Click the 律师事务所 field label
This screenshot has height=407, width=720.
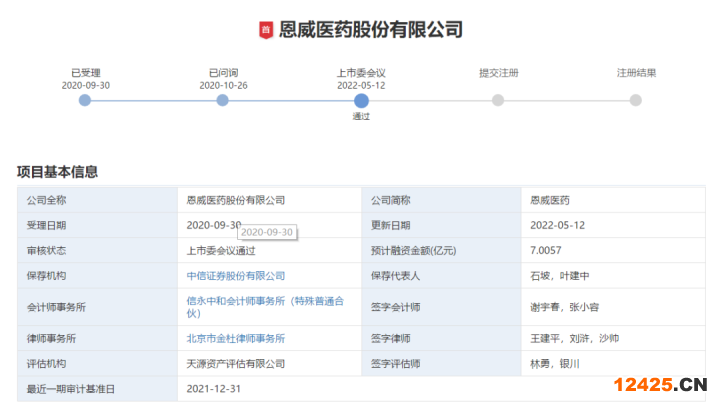(x=51, y=339)
